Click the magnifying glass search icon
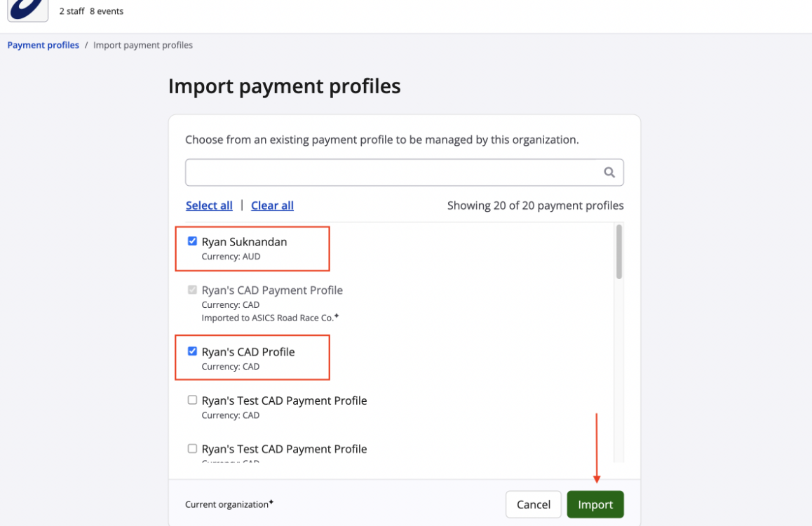812x526 pixels. click(609, 173)
